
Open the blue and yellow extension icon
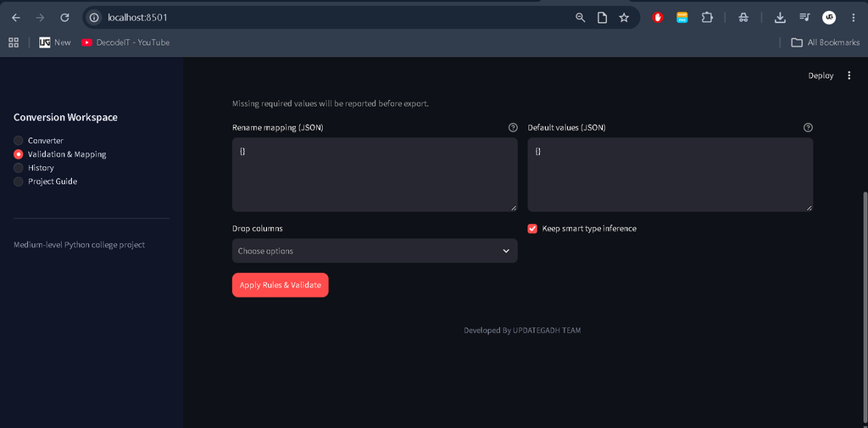pyautogui.click(x=682, y=18)
